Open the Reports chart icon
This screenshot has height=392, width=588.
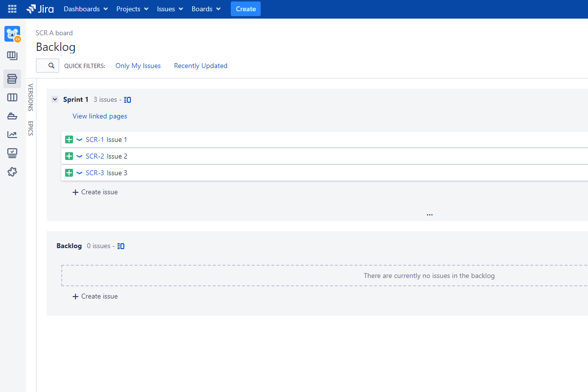(12, 135)
